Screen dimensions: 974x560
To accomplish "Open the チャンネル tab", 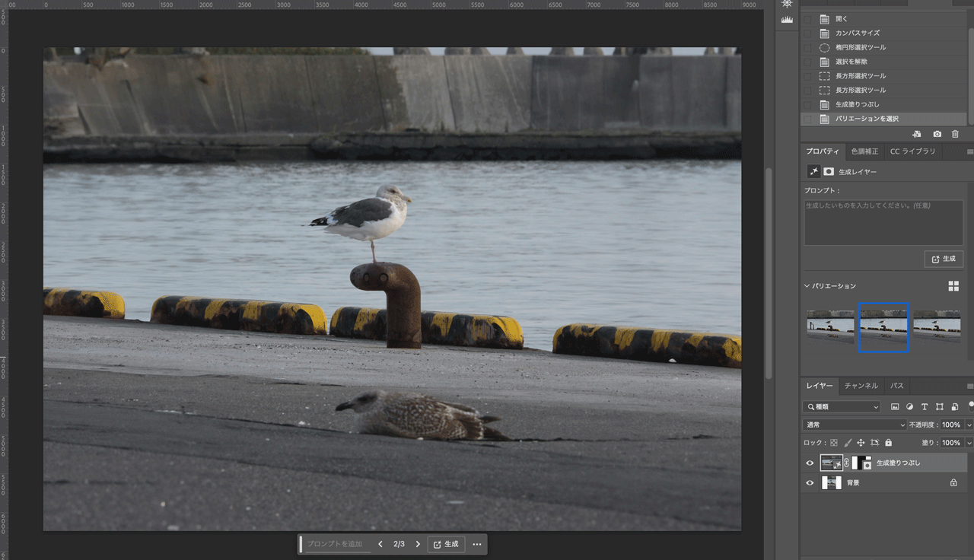I will coord(861,386).
